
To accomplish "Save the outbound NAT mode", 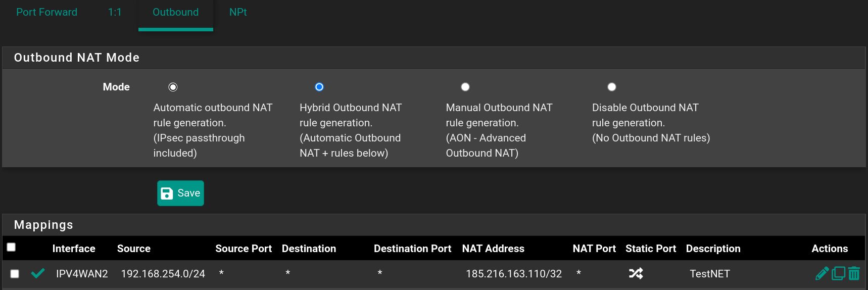I will coord(180,193).
